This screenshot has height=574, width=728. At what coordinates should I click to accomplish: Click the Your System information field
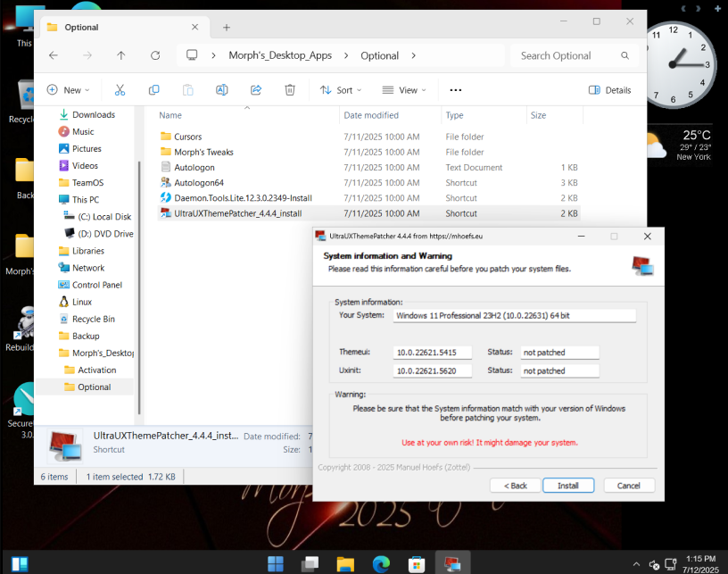pyautogui.click(x=515, y=316)
